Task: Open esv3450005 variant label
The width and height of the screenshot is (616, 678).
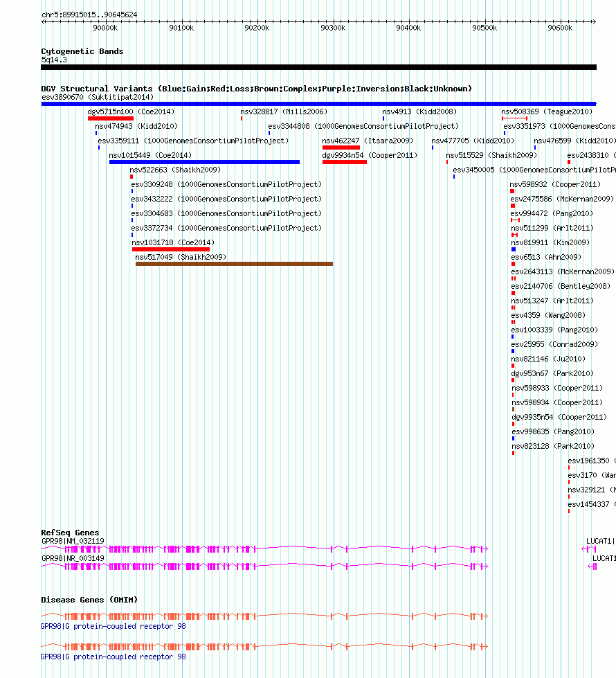Action: point(534,170)
